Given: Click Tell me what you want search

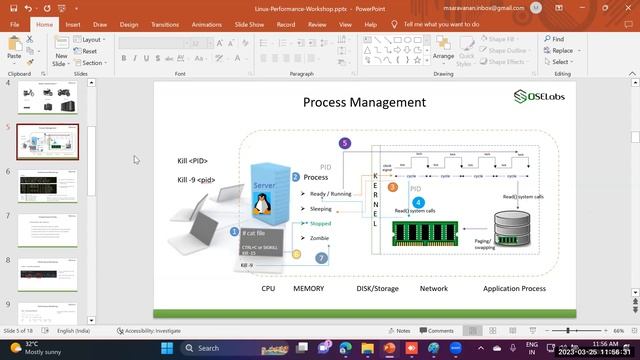Looking at the screenshot, I should point(435,24).
